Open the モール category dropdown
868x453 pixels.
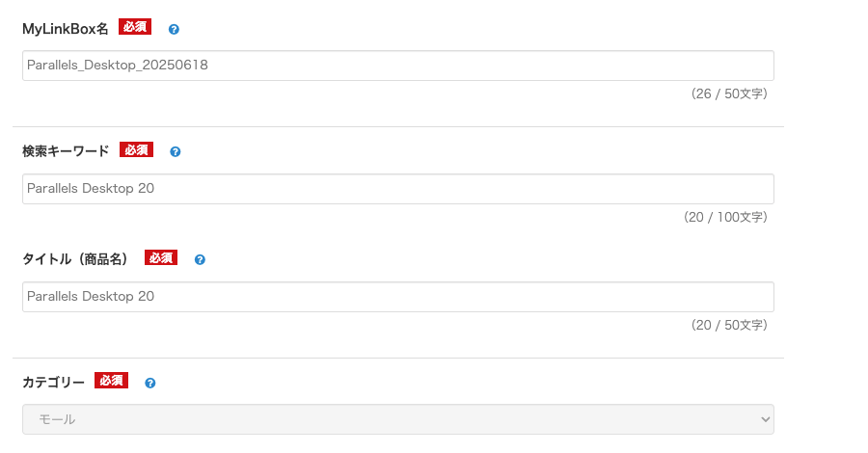click(398, 419)
